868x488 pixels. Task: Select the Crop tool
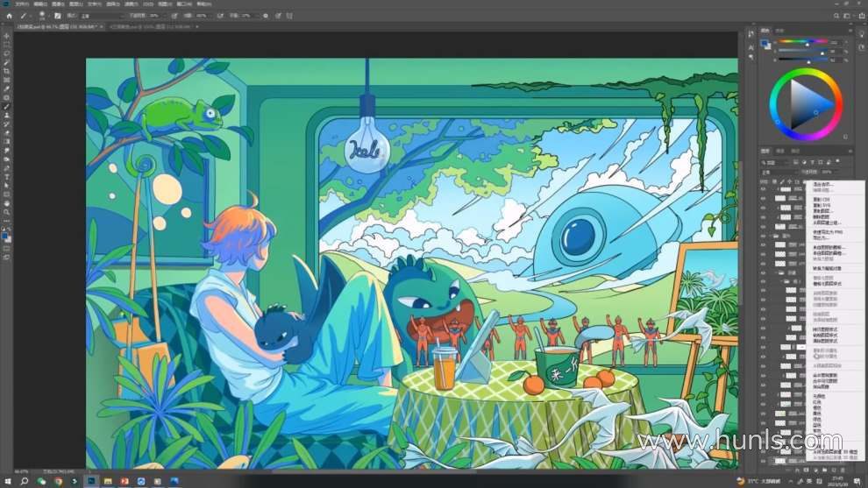pyautogui.click(x=7, y=71)
